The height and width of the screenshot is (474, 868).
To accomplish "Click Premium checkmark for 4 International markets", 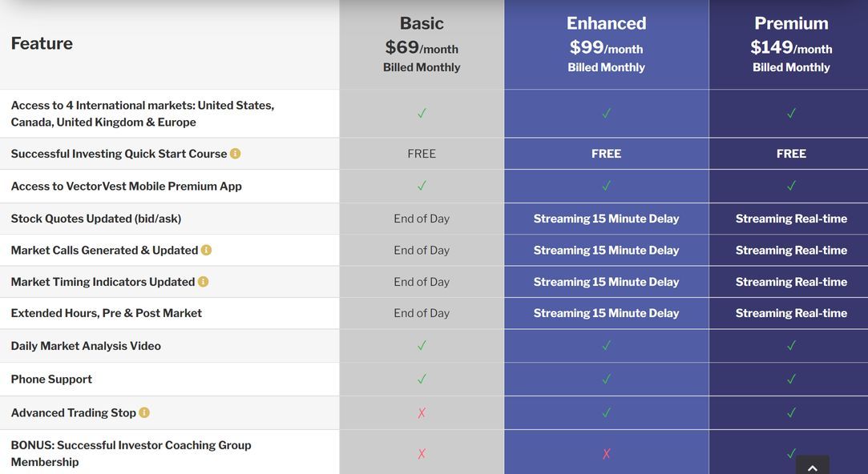I will pos(791,114).
